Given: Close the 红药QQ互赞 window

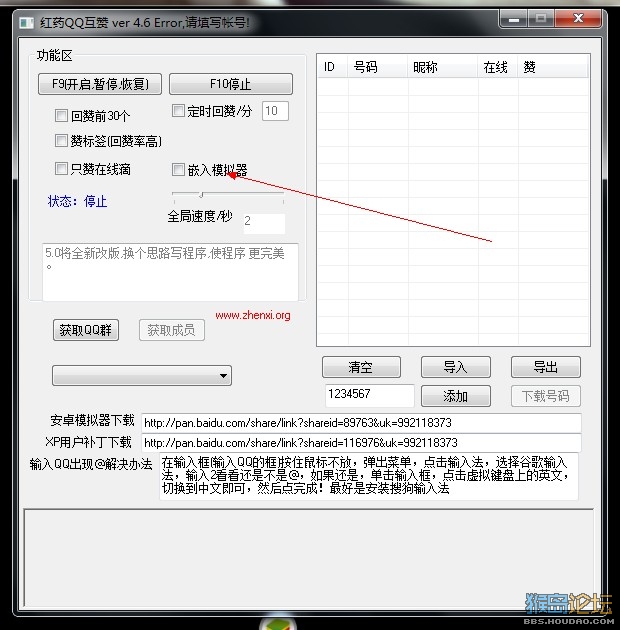Looking at the screenshot, I should click(578, 18).
